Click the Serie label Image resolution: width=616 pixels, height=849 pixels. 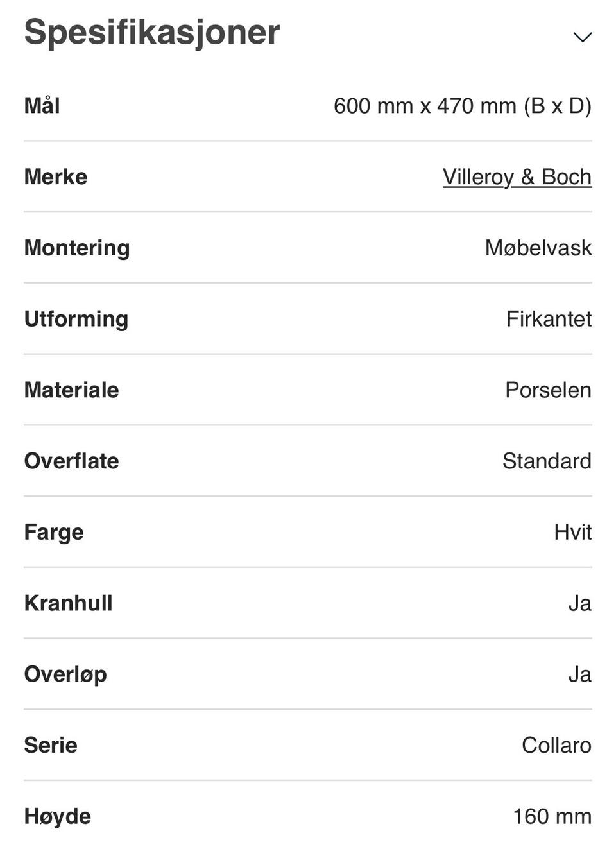point(51,746)
